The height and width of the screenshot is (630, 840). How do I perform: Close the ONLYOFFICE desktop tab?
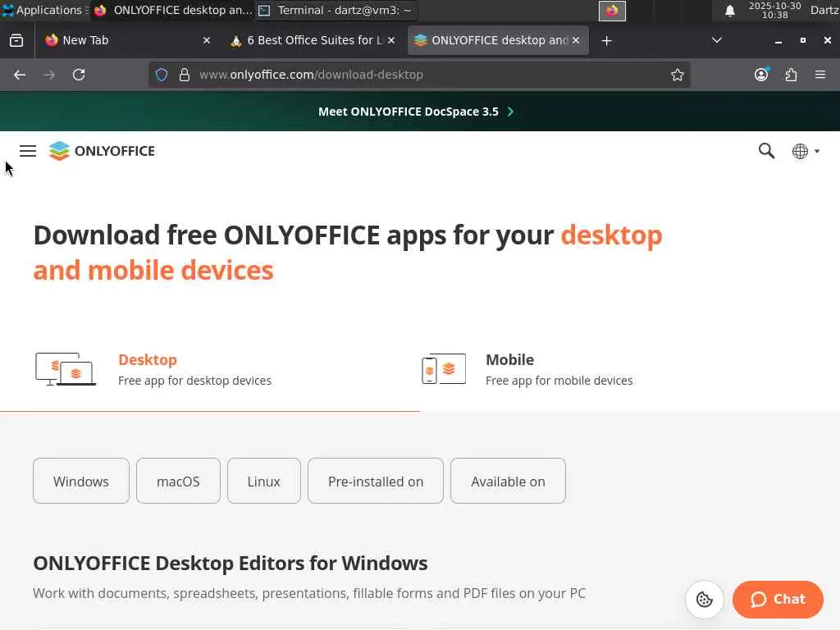click(x=576, y=41)
